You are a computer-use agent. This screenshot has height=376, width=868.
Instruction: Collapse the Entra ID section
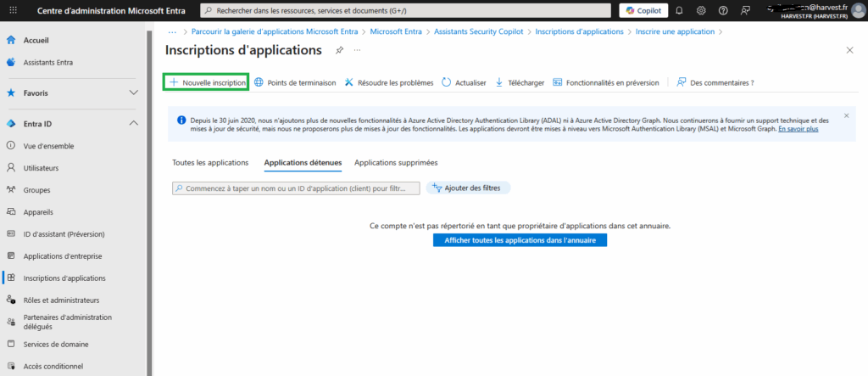(x=133, y=124)
